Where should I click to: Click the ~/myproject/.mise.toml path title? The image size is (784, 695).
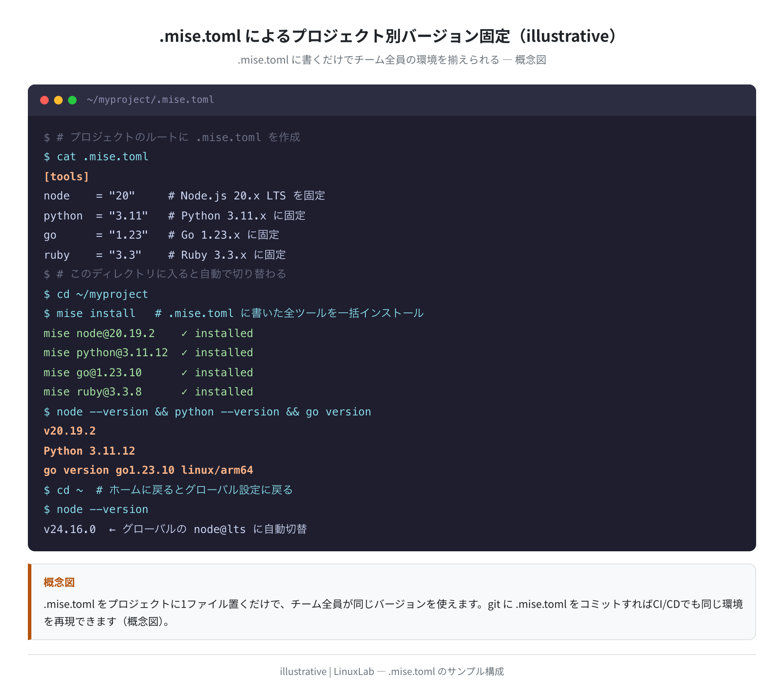[151, 100]
